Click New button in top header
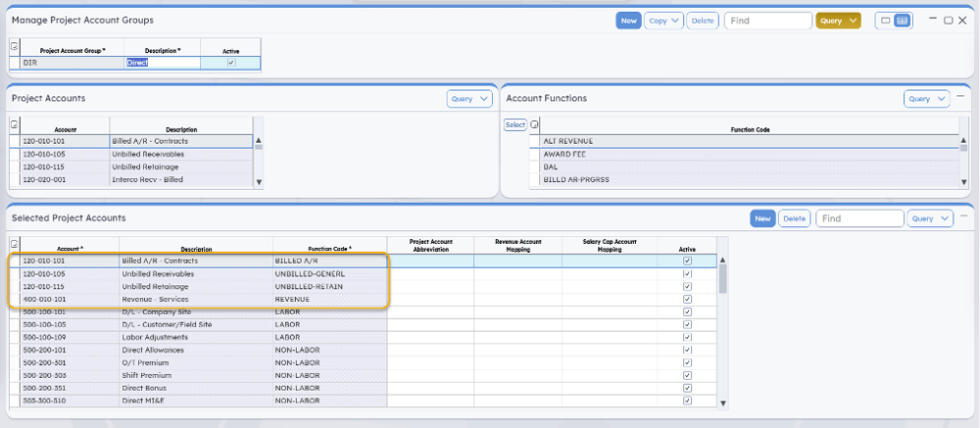 click(x=629, y=21)
